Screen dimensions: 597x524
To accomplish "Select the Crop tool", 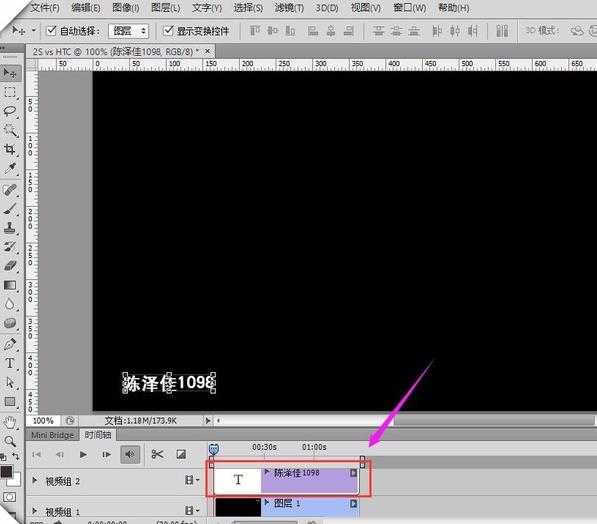I will 10,149.
